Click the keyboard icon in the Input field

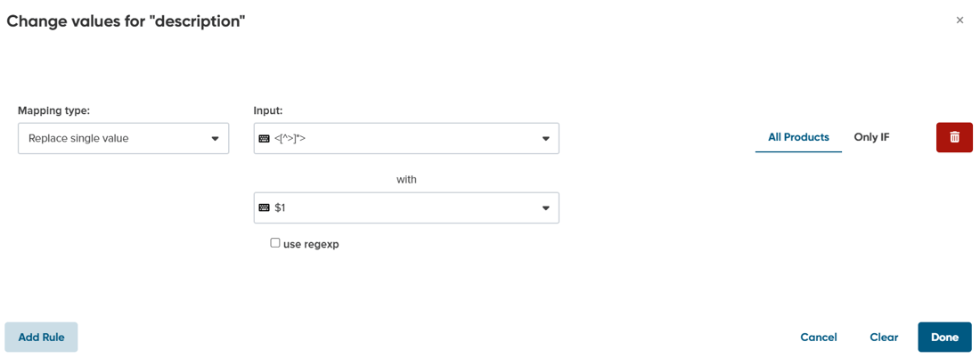pyautogui.click(x=264, y=139)
